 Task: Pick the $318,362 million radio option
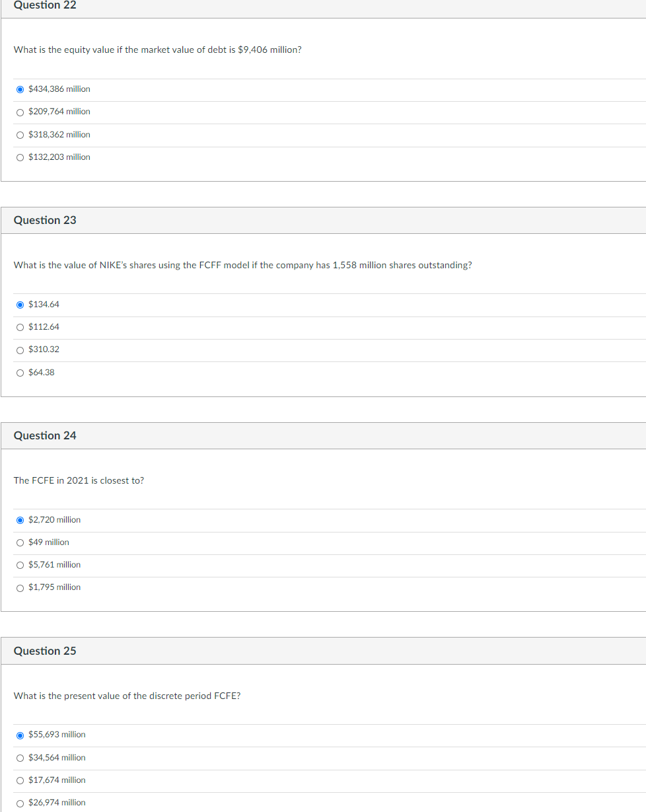click(20, 135)
